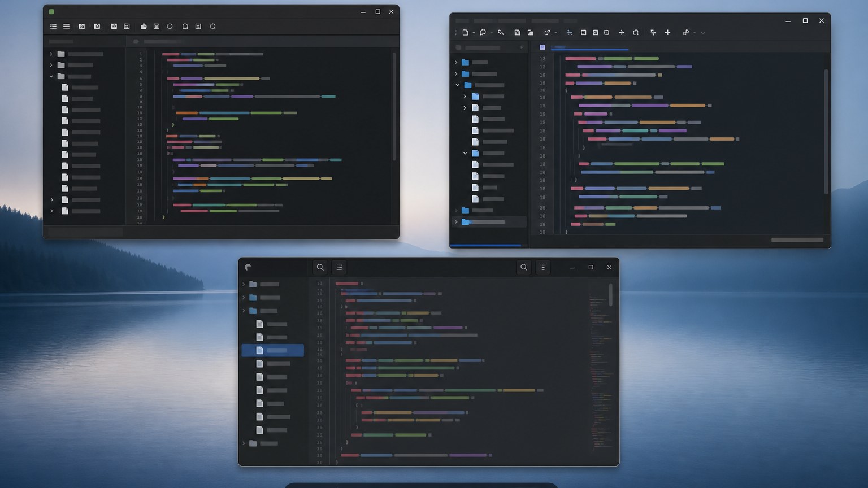This screenshot has height=488, width=868.
Task: Click the bold plus icon in top-right window toolbar
Action: click(x=667, y=33)
